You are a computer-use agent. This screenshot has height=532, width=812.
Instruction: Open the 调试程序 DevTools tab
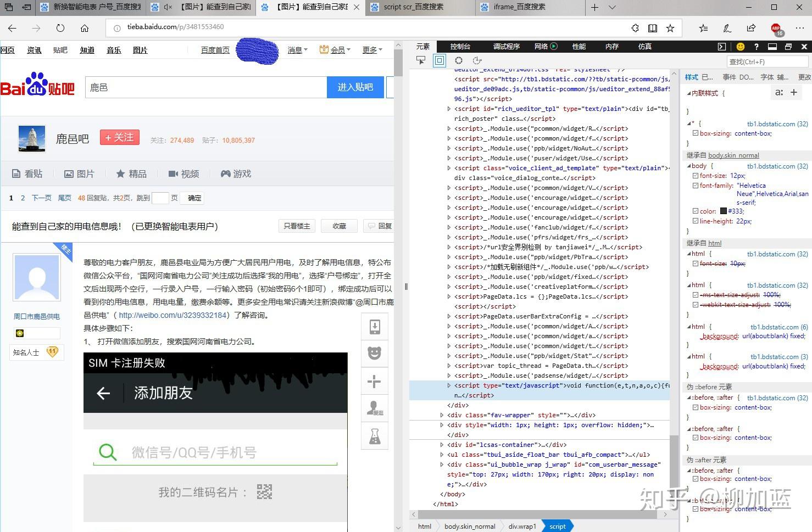(x=507, y=47)
